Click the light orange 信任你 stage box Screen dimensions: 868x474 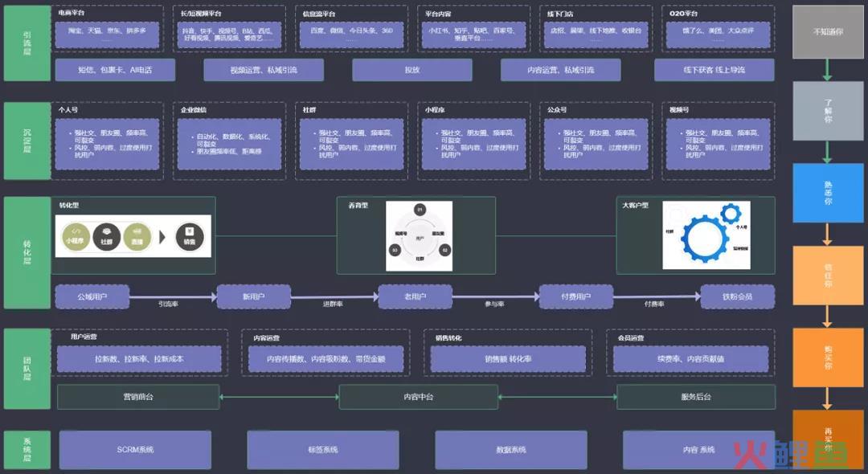pos(828,275)
